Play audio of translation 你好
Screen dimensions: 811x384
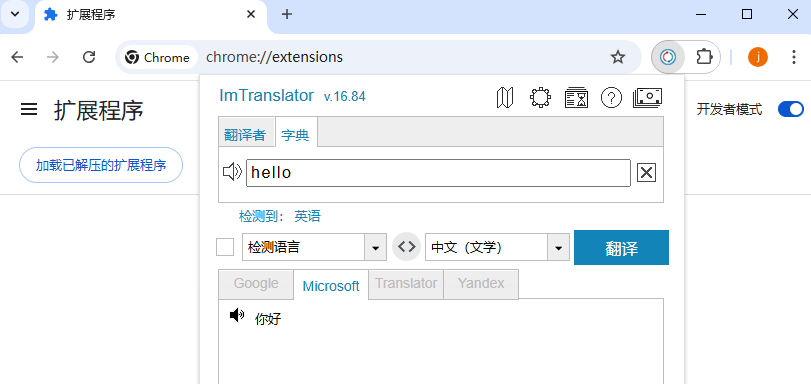(x=236, y=315)
